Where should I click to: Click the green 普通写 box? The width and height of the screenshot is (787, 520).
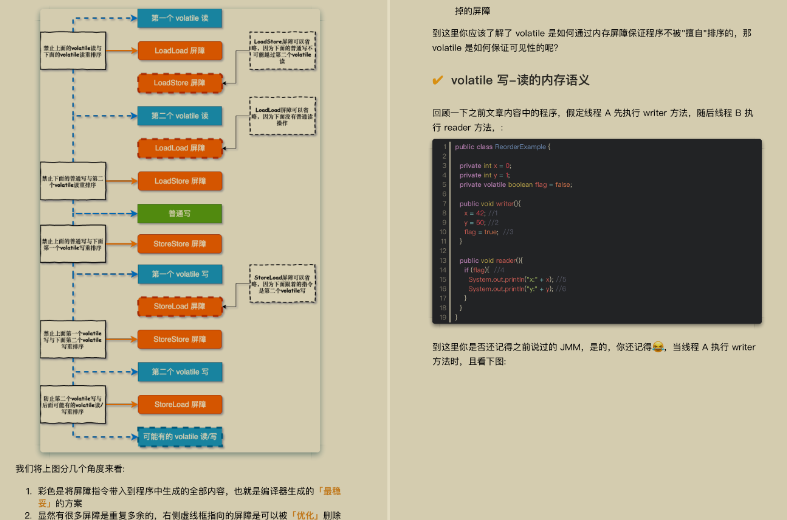click(179, 213)
